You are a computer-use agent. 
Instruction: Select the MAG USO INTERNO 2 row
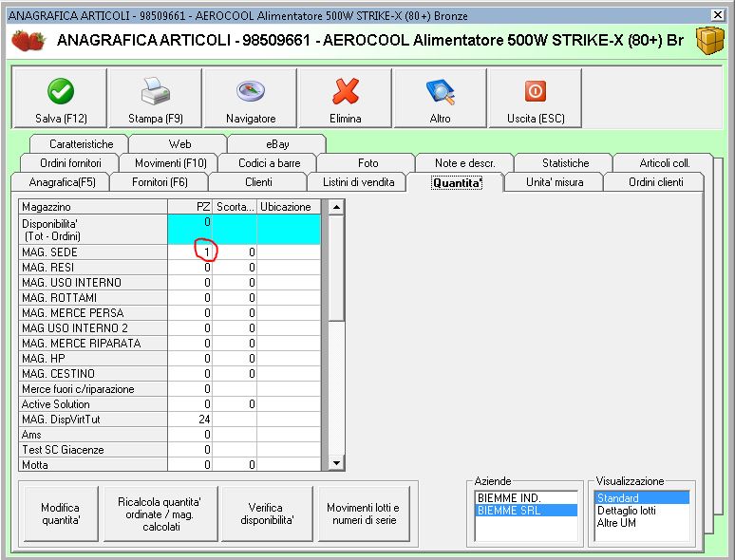pos(170,328)
